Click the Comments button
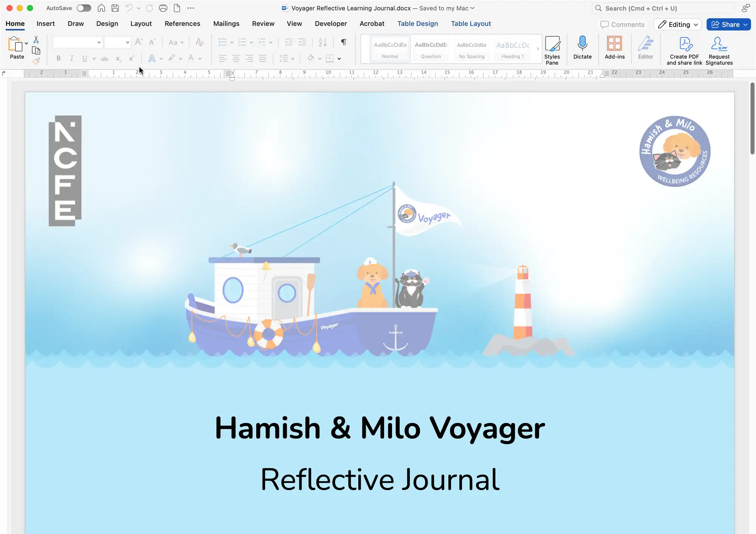The width and height of the screenshot is (756, 534). click(x=623, y=25)
